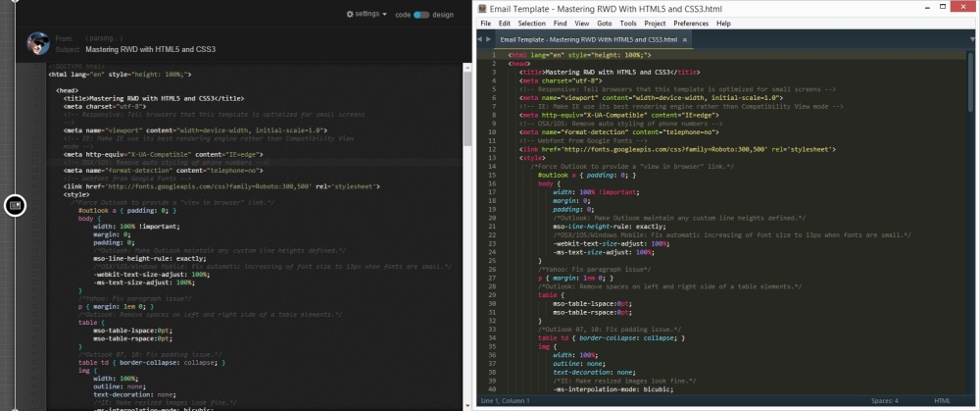Click the round panel handle on left edge
Image resolution: width=980 pixels, height=411 pixels.
15,204
